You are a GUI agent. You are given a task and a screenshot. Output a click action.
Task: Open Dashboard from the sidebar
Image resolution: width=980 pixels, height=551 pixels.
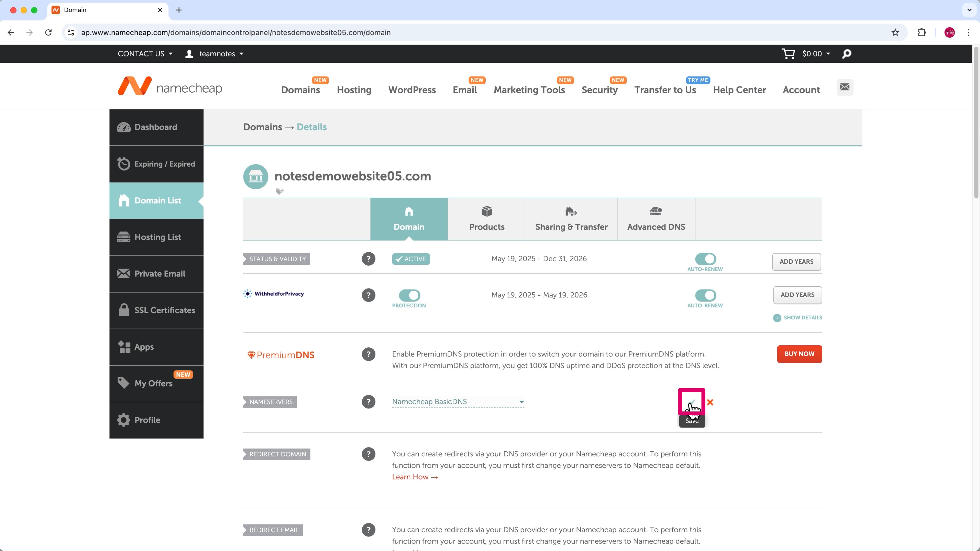tap(156, 127)
